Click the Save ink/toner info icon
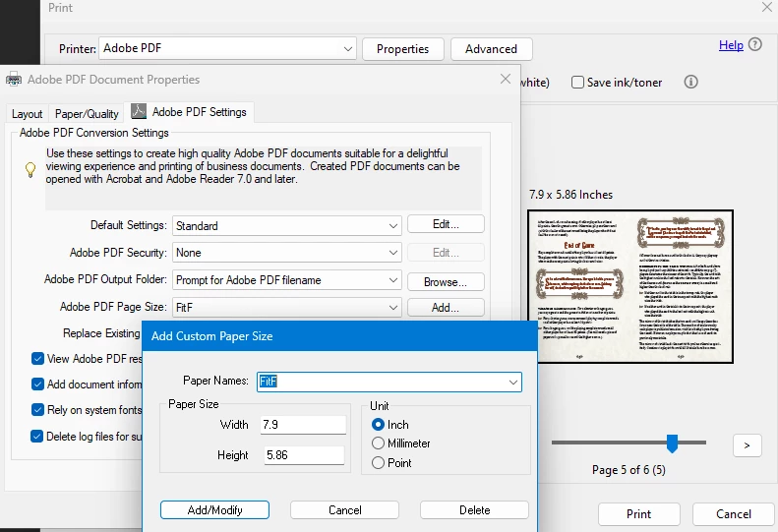778x532 pixels. coord(690,82)
